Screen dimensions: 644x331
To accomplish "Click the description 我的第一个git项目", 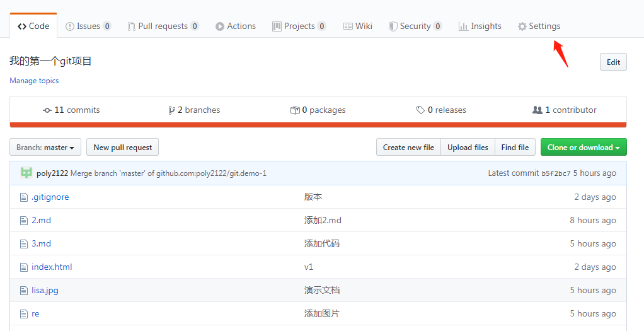I will click(x=50, y=61).
